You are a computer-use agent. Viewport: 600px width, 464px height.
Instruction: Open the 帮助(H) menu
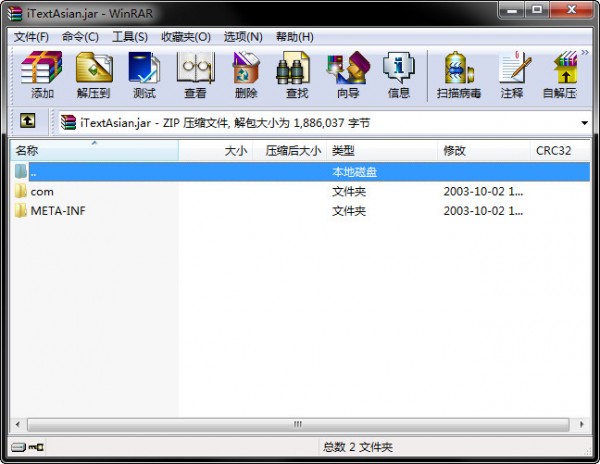click(295, 37)
